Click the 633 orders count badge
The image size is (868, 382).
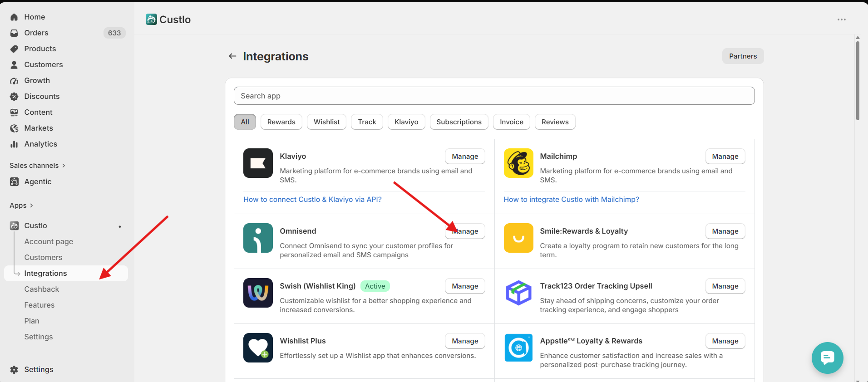(114, 33)
